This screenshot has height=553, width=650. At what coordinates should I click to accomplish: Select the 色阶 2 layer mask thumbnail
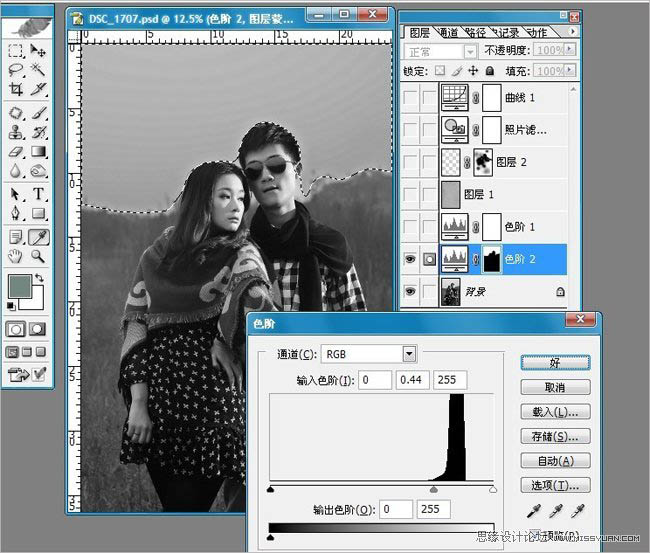point(492,259)
